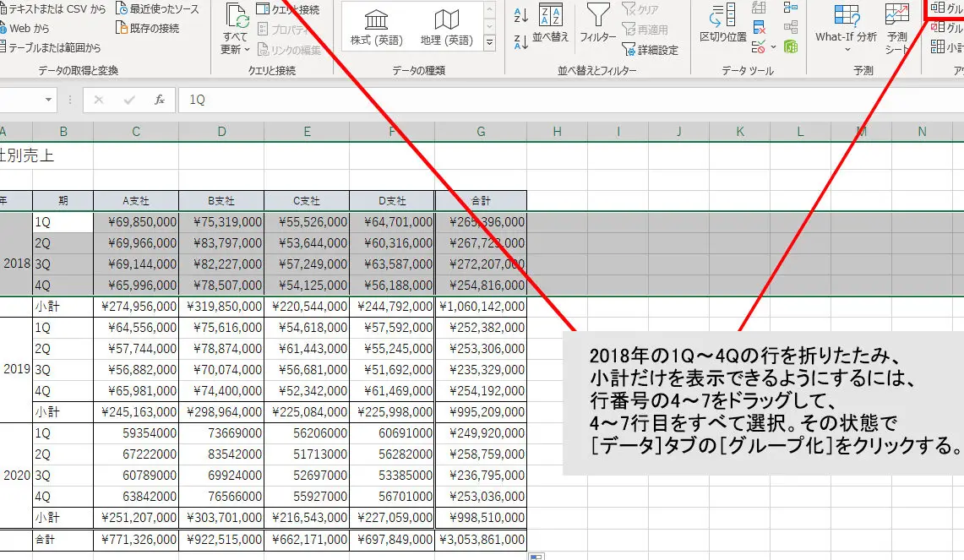Click the すべて更新 refresh icon

pyautogui.click(x=237, y=19)
